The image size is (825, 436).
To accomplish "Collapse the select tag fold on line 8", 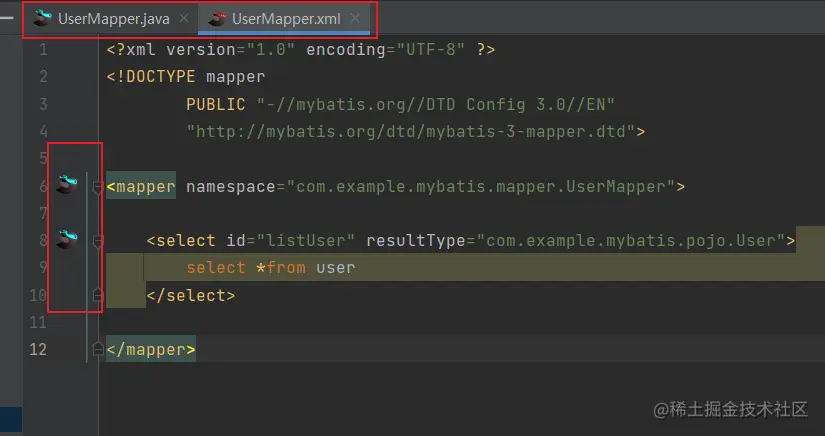I will click(x=97, y=241).
